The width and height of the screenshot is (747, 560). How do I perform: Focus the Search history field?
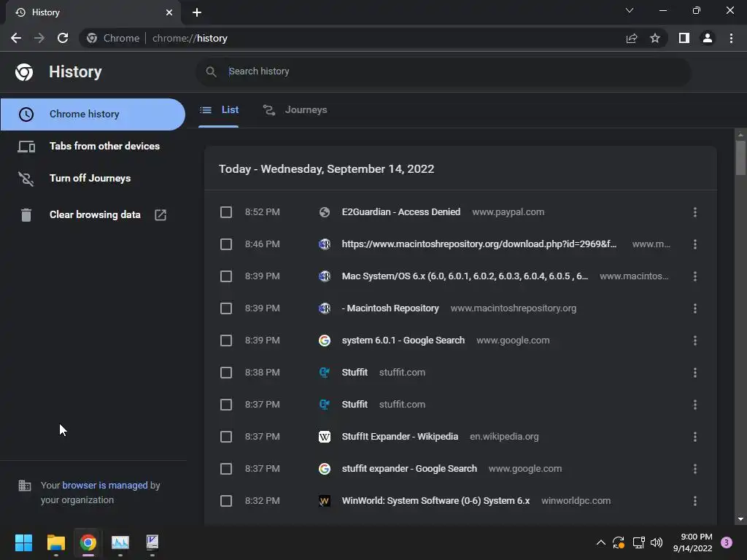(x=443, y=71)
